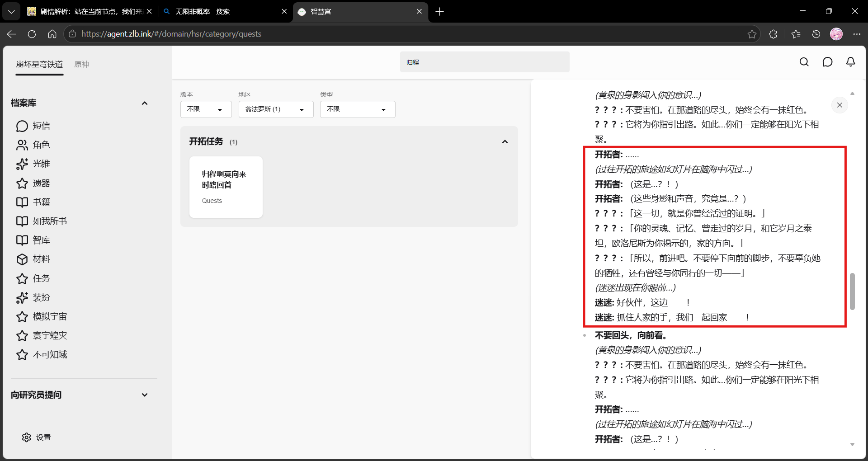Collapse the 开拓任务 quest group

click(x=505, y=142)
